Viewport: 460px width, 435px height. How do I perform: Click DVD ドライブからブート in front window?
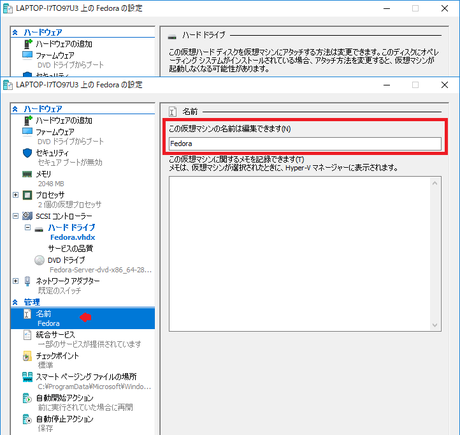(x=71, y=141)
